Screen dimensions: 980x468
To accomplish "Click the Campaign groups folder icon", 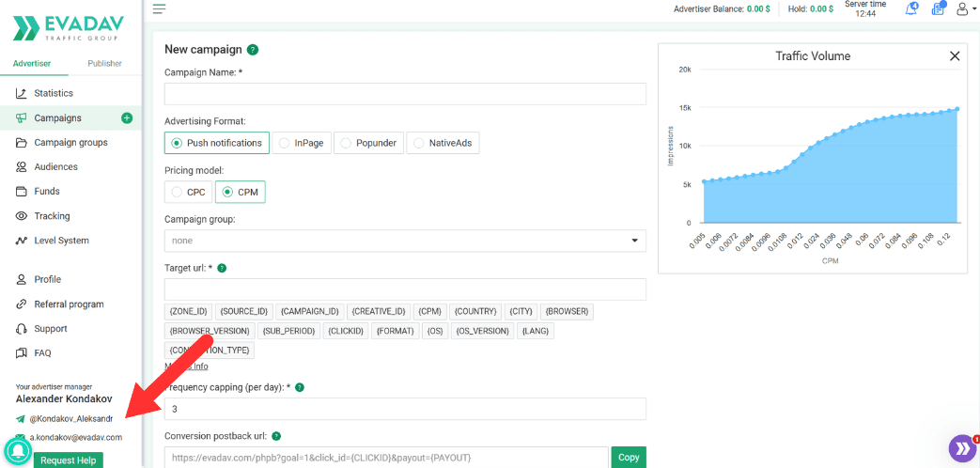I will click(22, 143).
